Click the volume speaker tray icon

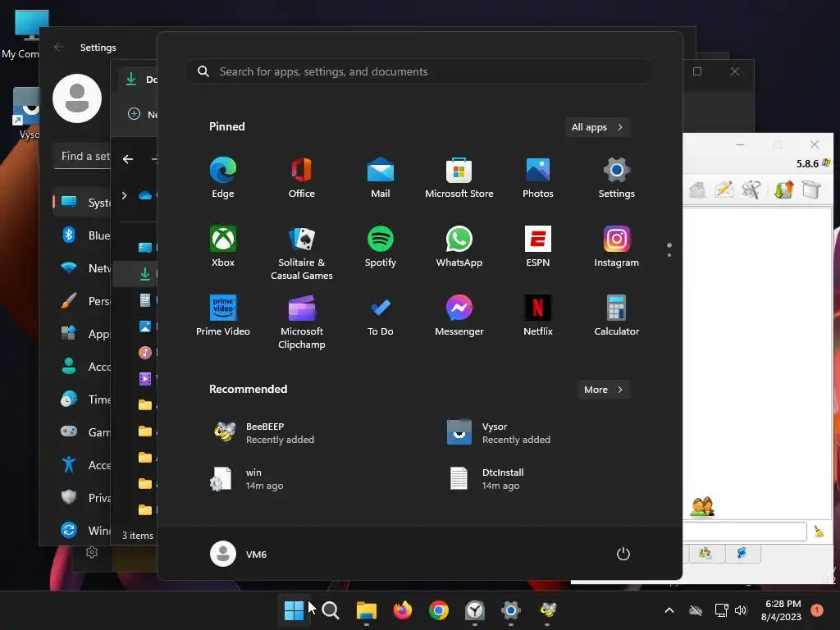[741, 610]
